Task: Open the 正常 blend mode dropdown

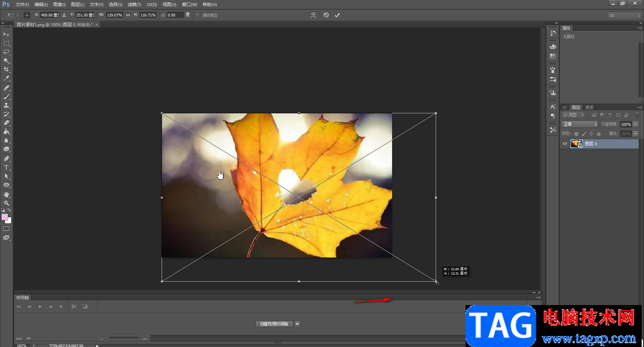Action: coord(580,124)
